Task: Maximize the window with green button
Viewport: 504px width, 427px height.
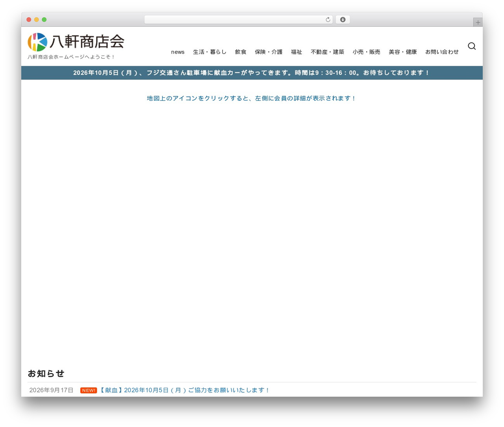Action: (x=44, y=20)
